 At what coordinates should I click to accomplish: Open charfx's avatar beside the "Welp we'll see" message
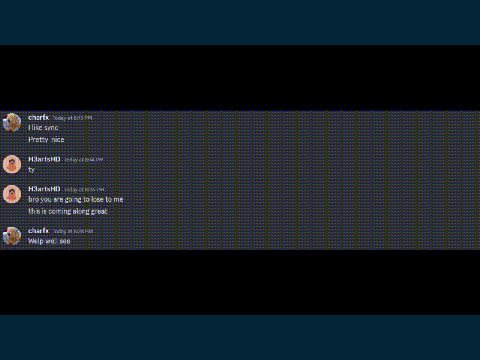(12, 236)
